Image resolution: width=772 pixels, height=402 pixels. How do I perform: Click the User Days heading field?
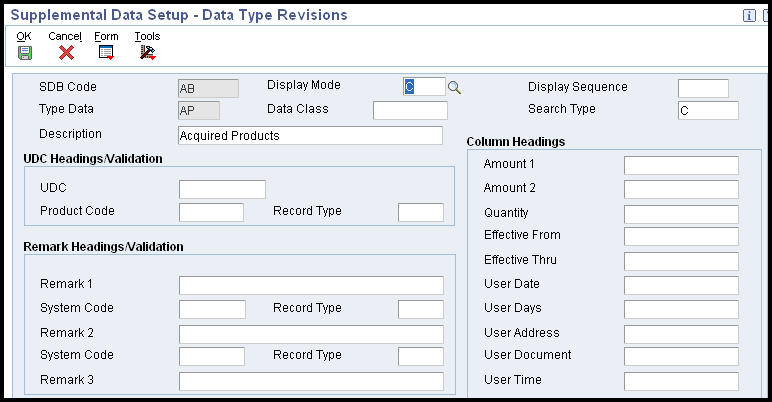click(x=681, y=309)
